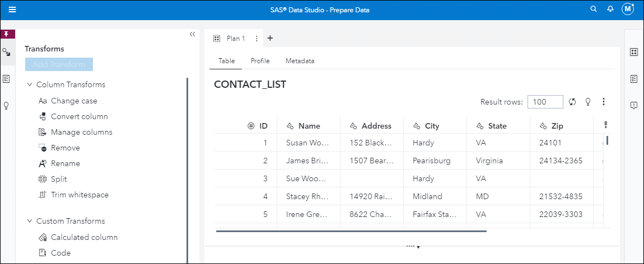Click the Add Transform button
This screenshot has width=644, height=264.
(59, 64)
